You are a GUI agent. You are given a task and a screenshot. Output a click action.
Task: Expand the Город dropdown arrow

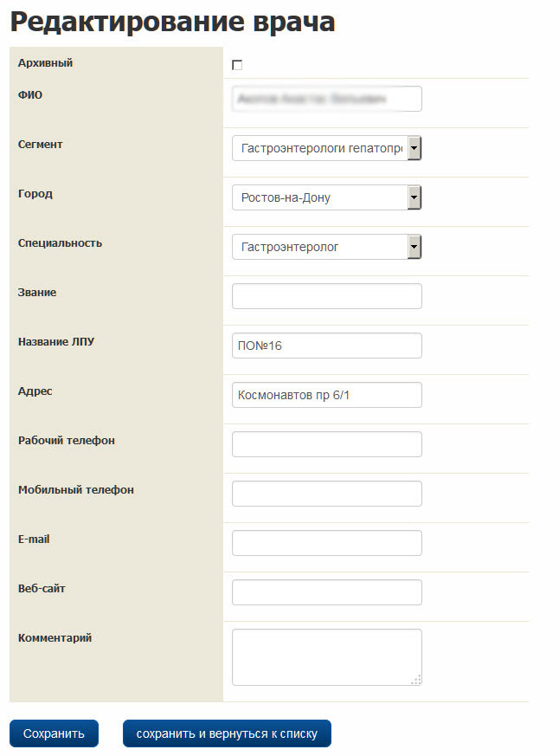pyautogui.click(x=414, y=198)
